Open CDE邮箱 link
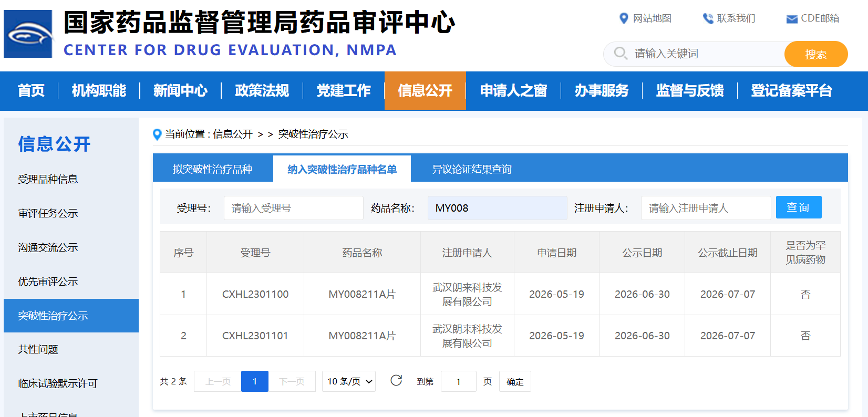 click(x=820, y=18)
